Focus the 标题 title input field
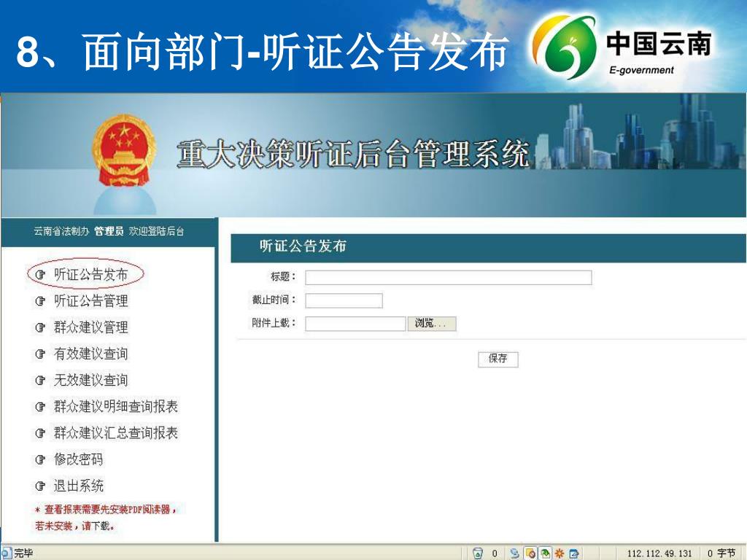The image size is (747, 560). click(x=449, y=278)
